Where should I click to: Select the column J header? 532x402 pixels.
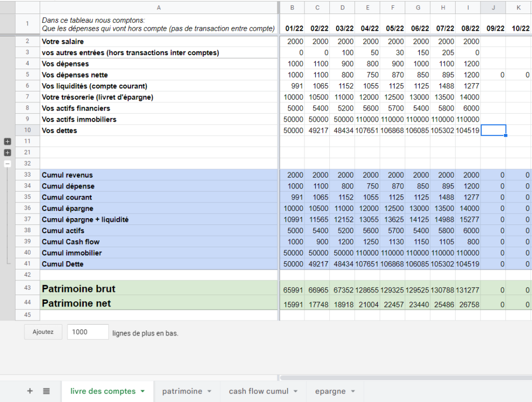[x=493, y=8]
